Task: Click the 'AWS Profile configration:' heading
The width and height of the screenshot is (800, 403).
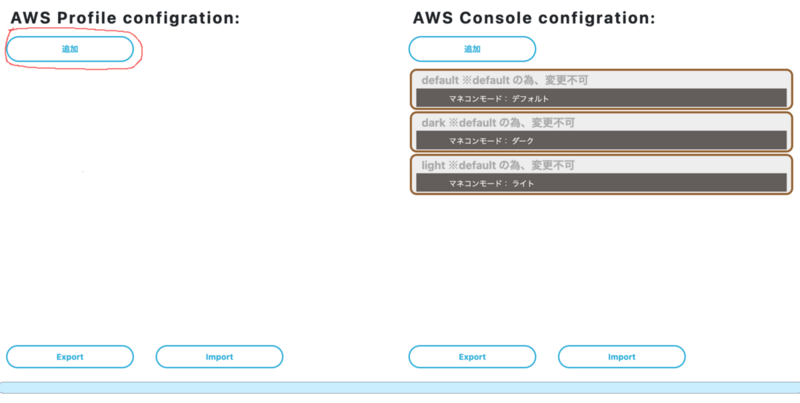Action: click(125, 18)
